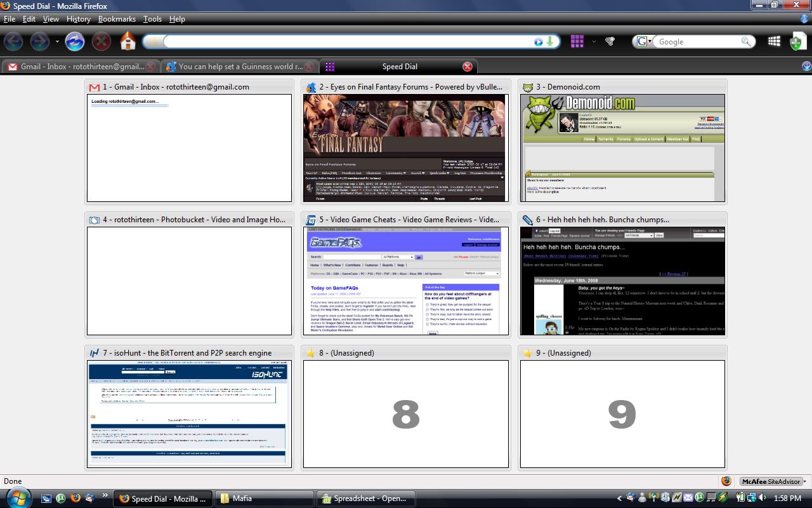Open Photobucket speed dial thumbnail 4
This screenshot has width=812, height=508.
(x=189, y=281)
